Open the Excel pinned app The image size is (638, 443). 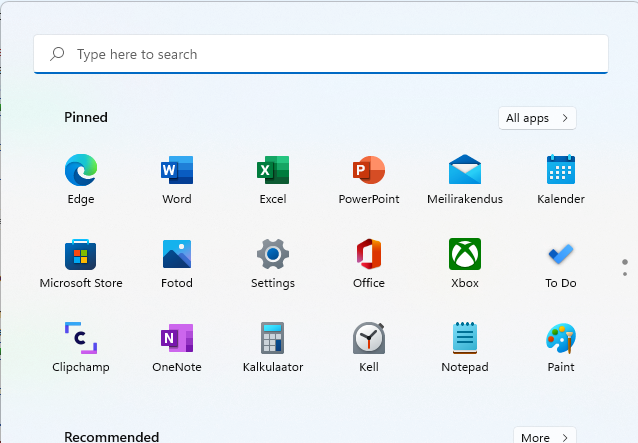[273, 179]
